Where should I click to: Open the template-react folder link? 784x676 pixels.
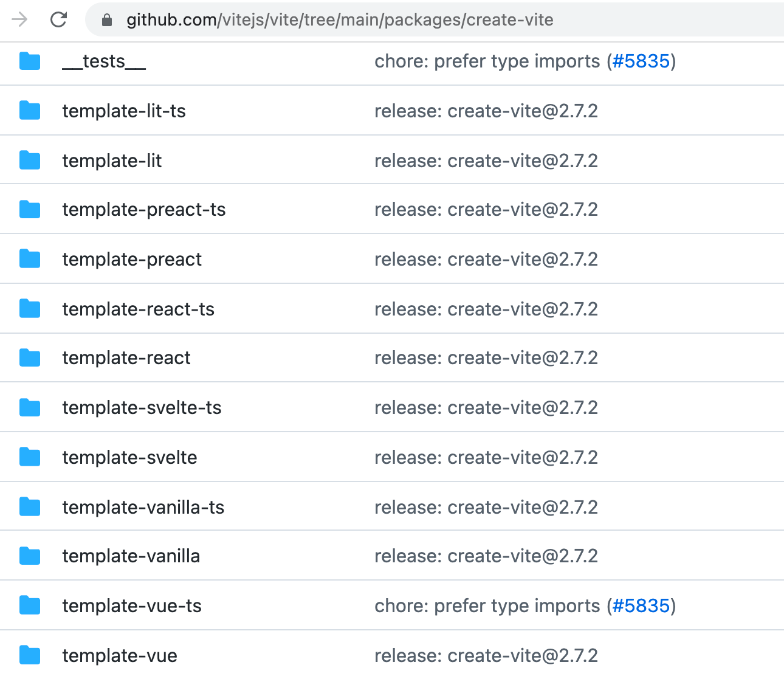[x=126, y=358]
